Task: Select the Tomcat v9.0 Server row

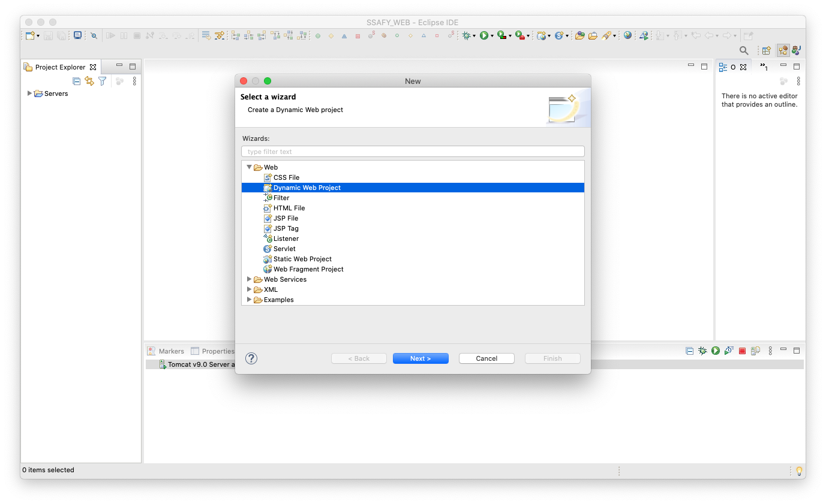Action: click(474, 364)
